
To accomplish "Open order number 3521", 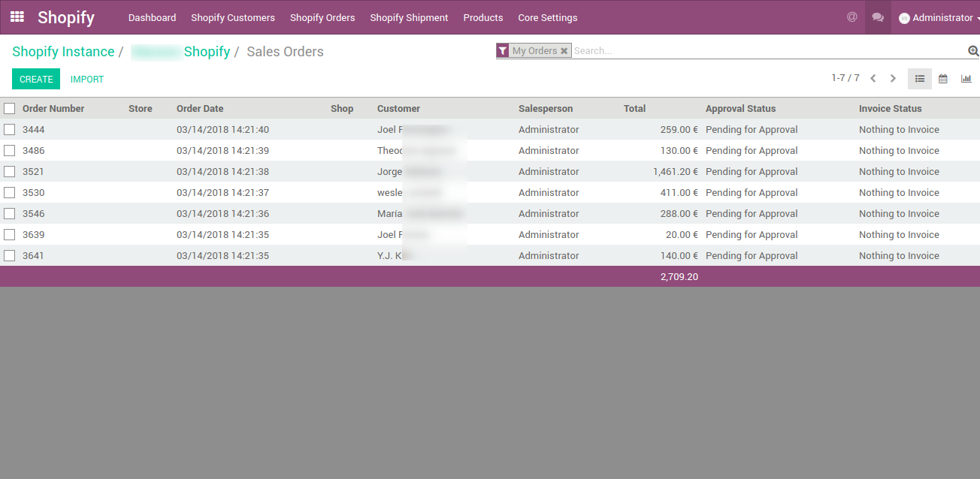I will (x=34, y=172).
